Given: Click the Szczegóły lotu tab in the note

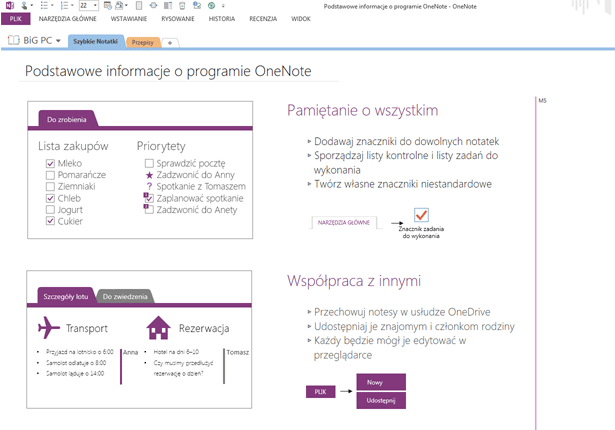Looking at the screenshot, I should click(66, 296).
